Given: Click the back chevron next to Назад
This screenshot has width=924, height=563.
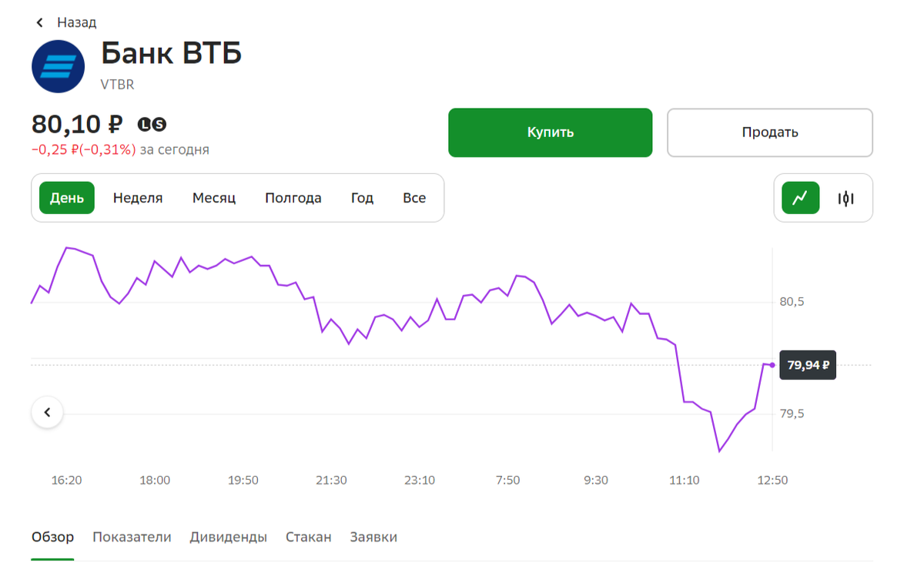Looking at the screenshot, I should pyautogui.click(x=40, y=23).
